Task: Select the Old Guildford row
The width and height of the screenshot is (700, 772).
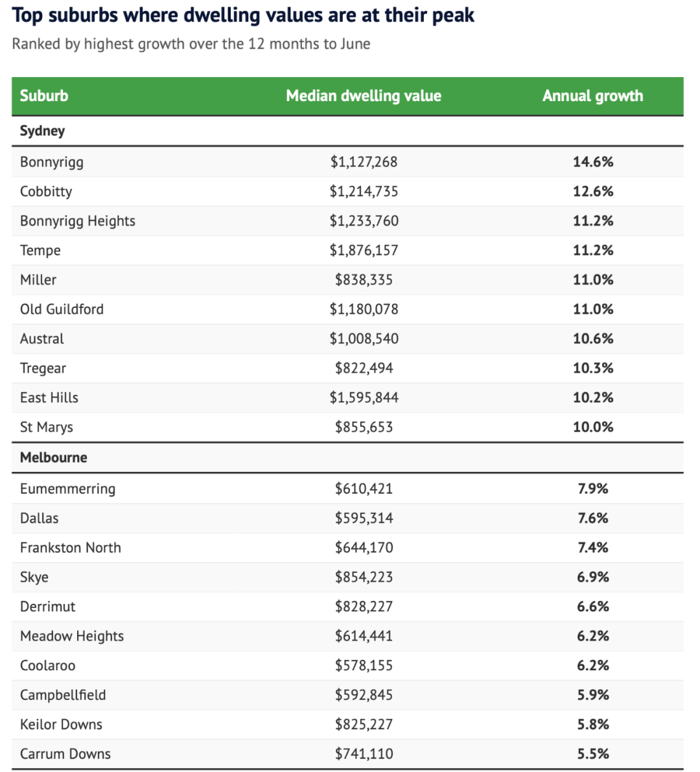Action: [347, 309]
